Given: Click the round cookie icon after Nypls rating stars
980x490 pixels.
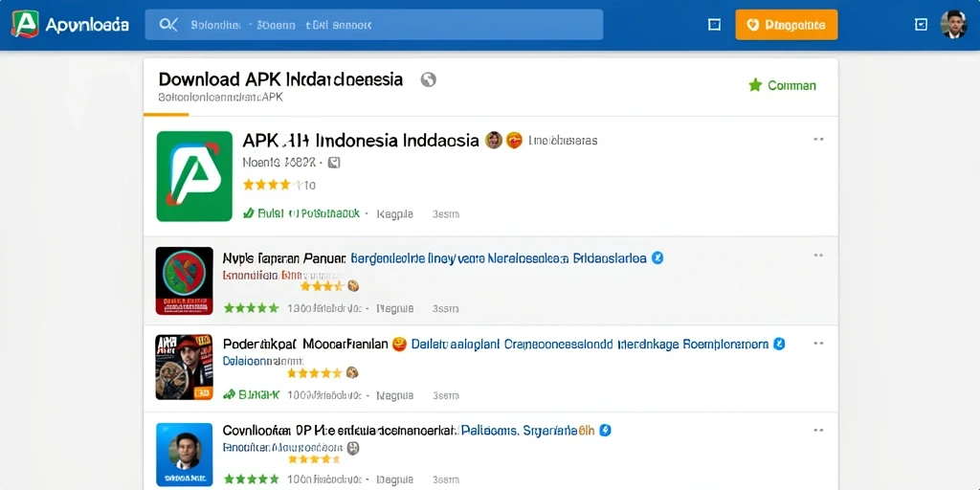Looking at the screenshot, I should pyautogui.click(x=352, y=286).
